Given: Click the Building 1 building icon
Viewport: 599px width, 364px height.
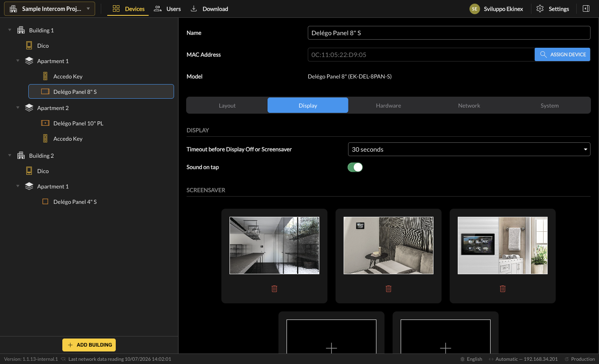Looking at the screenshot, I should tap(21, 30).
